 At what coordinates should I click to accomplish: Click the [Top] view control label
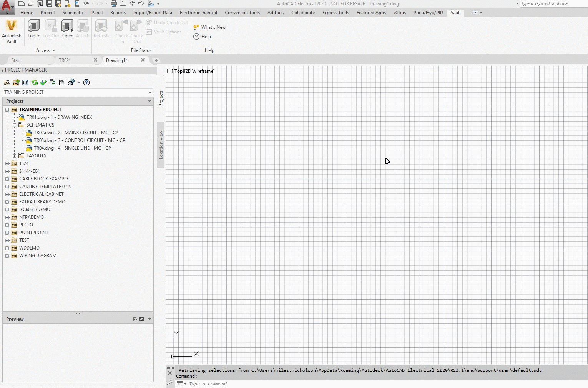pyautogui.click(x=178, y=71)
